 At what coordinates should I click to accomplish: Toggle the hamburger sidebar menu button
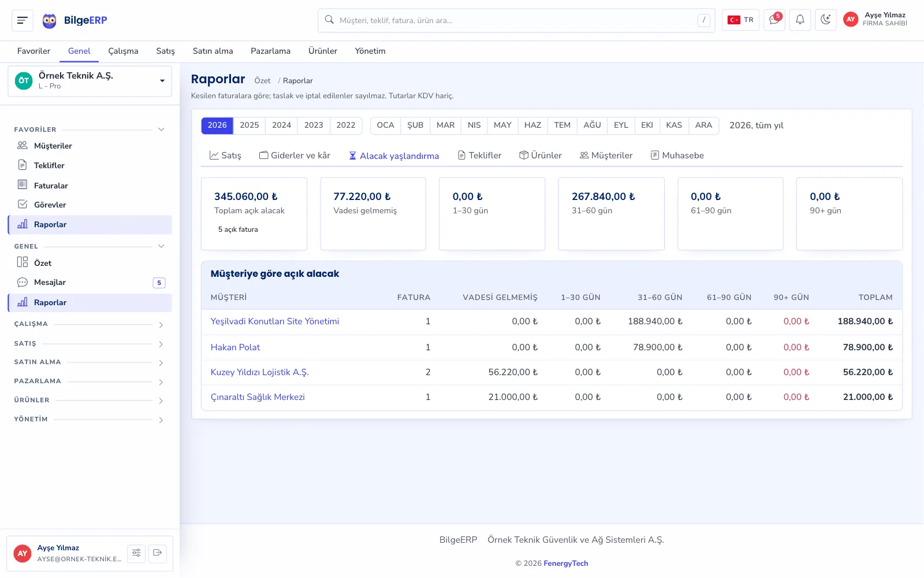pyautogui.click(x=22, y=20)
